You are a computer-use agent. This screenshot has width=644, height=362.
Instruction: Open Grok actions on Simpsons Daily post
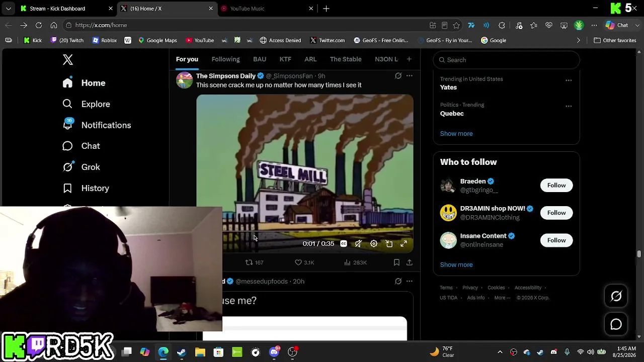[398, 76]
